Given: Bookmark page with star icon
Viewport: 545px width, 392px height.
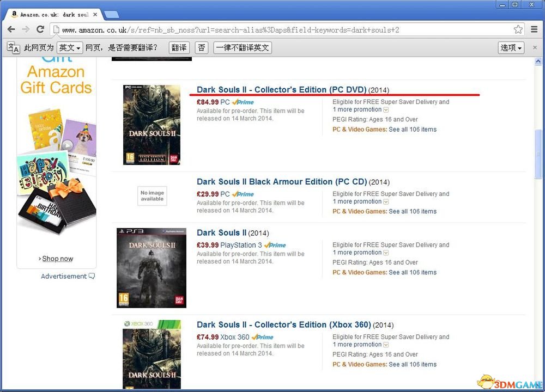Looking at the screenshot, I should click(518, 29).
